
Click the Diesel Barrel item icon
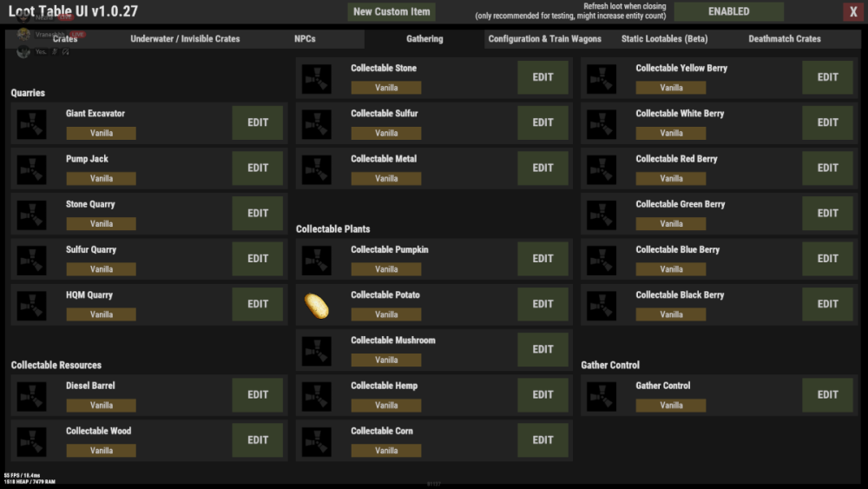pyautogui.click(x=32, y=395)
